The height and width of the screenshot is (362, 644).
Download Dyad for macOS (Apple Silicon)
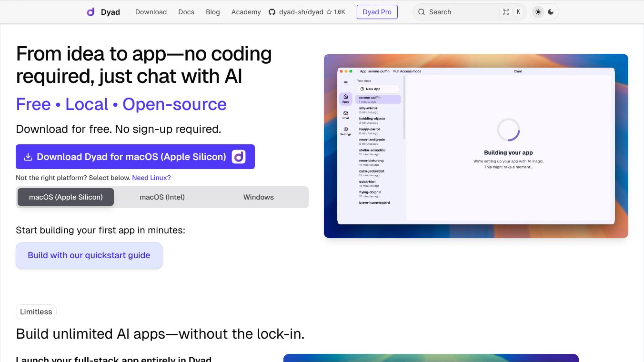[135, 157]
